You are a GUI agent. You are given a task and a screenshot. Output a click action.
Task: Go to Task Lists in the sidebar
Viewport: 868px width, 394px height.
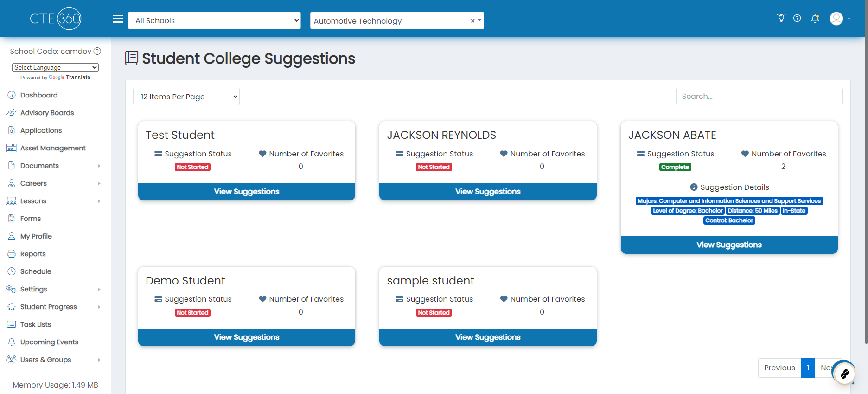[36, 324]
